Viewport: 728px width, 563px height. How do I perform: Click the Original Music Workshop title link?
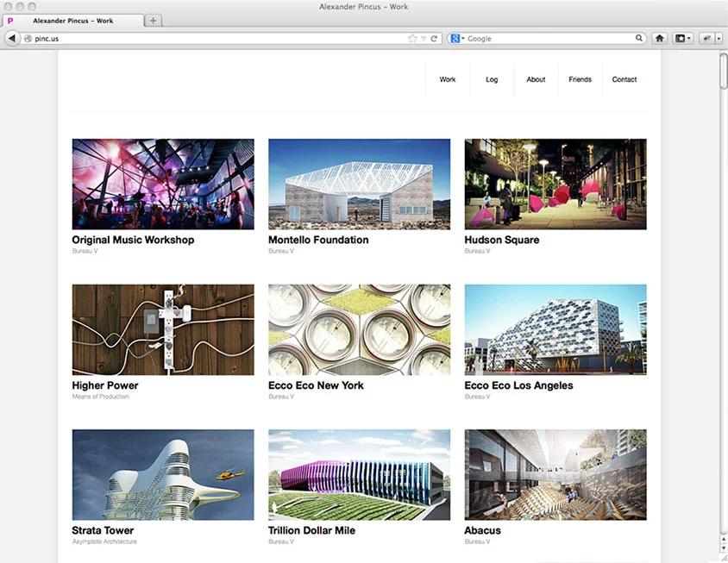tap(133, 240)
